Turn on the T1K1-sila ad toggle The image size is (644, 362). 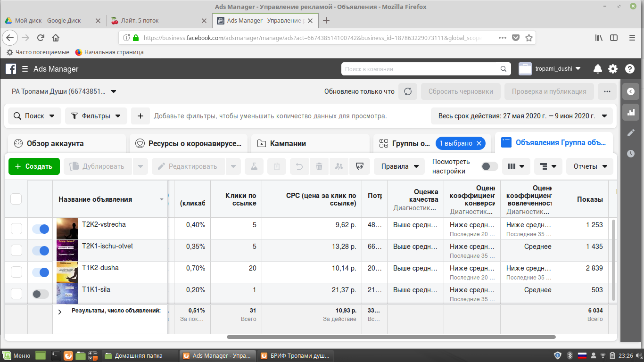click(41, 294)
